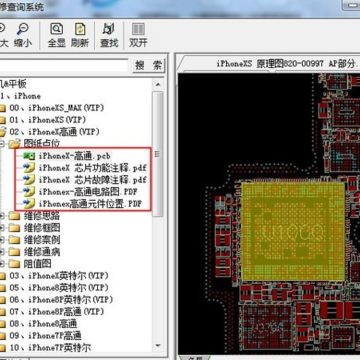
Task: Click the tree vertical scrollbar thumb
Action: (x=158, y=154)
